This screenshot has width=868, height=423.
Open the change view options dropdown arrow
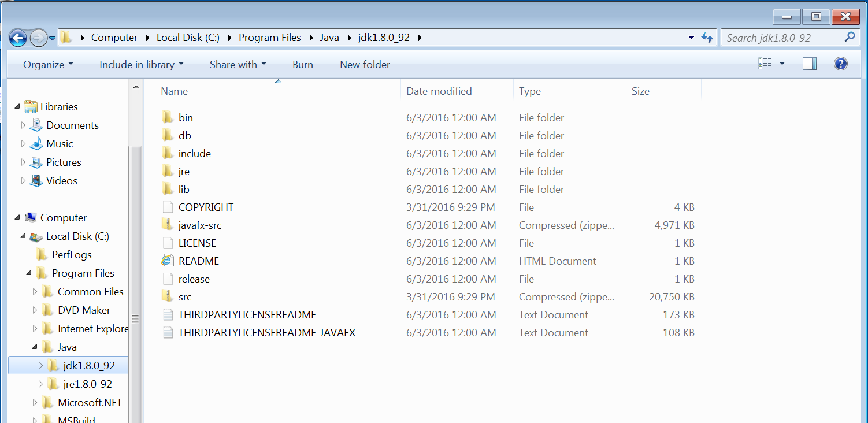[x=782, y=64]
